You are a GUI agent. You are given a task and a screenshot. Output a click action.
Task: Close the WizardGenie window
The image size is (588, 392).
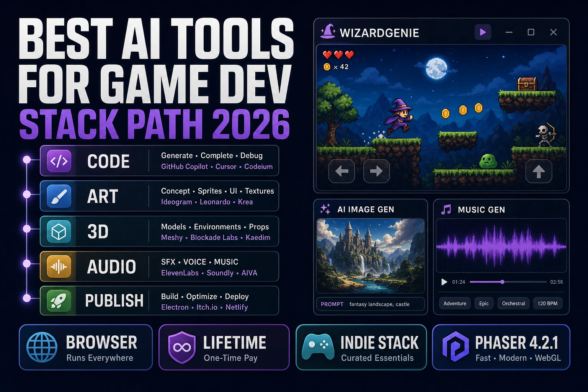pos(553,32)
